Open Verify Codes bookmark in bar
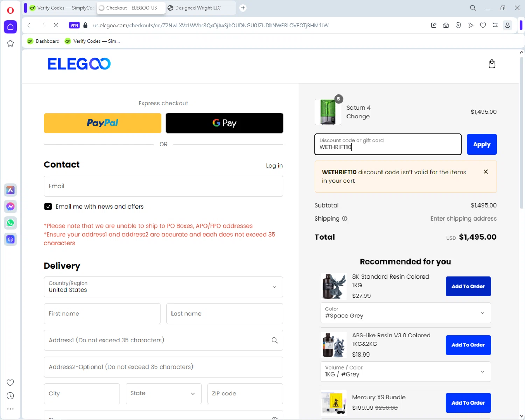This screenshot has height=420, width=525. [92, 41]
